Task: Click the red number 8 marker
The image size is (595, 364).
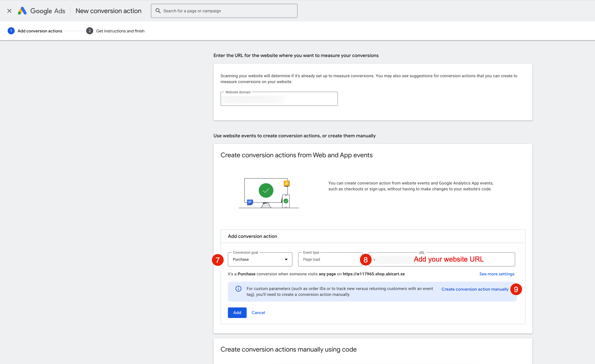Action: tap(366, 260)
